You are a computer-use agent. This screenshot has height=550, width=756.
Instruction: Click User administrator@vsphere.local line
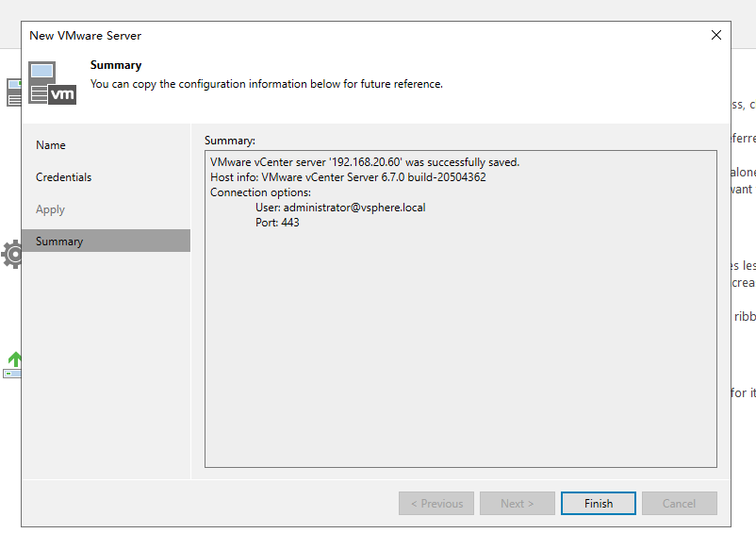coord(340,208)
